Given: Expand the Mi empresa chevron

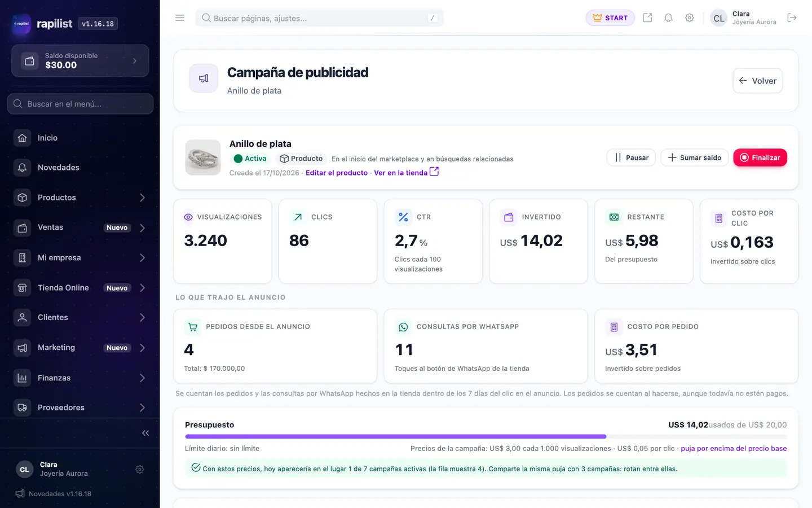Looking at the screenshot, I should (x=142, y=257).
